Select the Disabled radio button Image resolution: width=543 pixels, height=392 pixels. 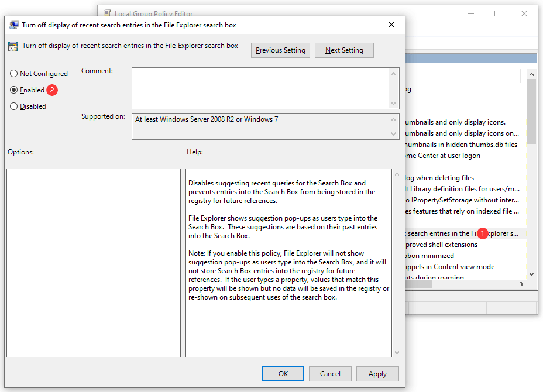[14, 106]
